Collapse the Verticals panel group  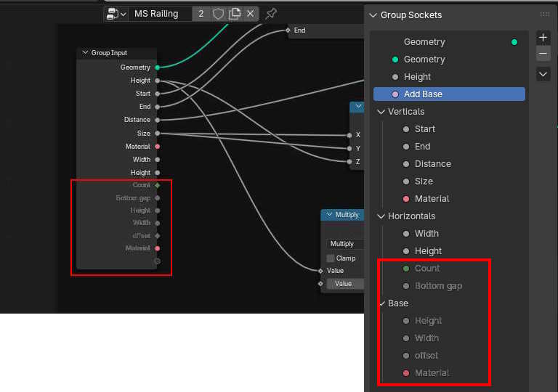pos(381,112)
